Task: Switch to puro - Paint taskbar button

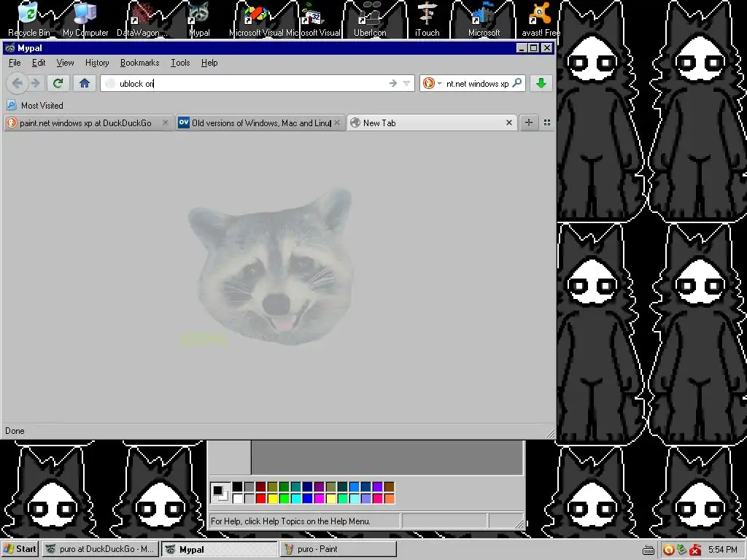Action: (338, 549)
